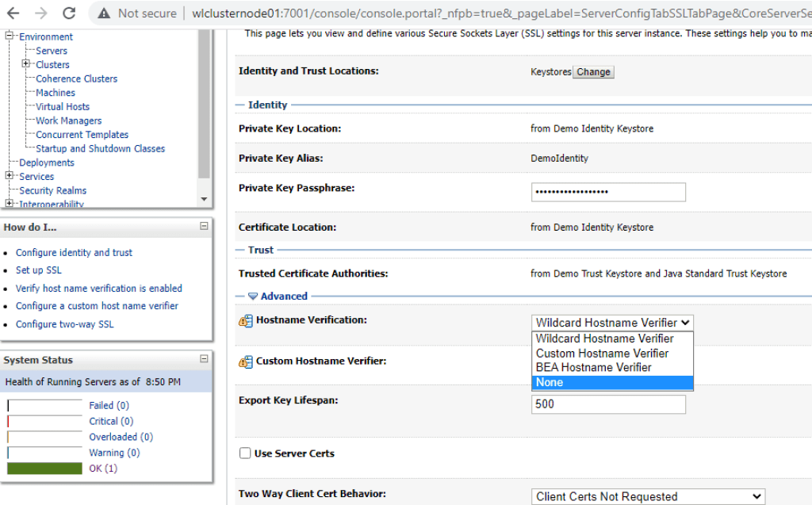Enable the Use Server Certs checkbox
812x505 pixels.
pyautogui.click(x=245, y=453)
